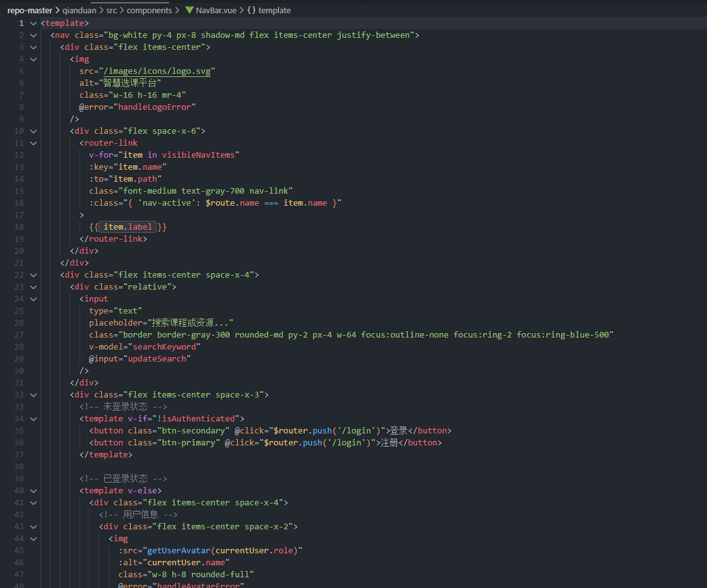Click the repo-master breadcrumb
This screenshot has height=588, width=707.
[30, 10]
